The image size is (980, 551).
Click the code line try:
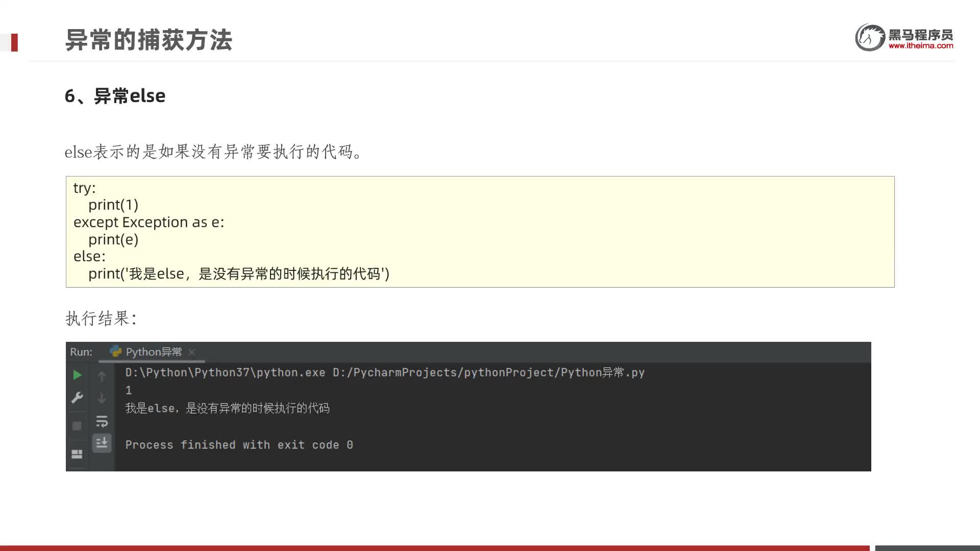pyautogui.click(x=85, y=188)
